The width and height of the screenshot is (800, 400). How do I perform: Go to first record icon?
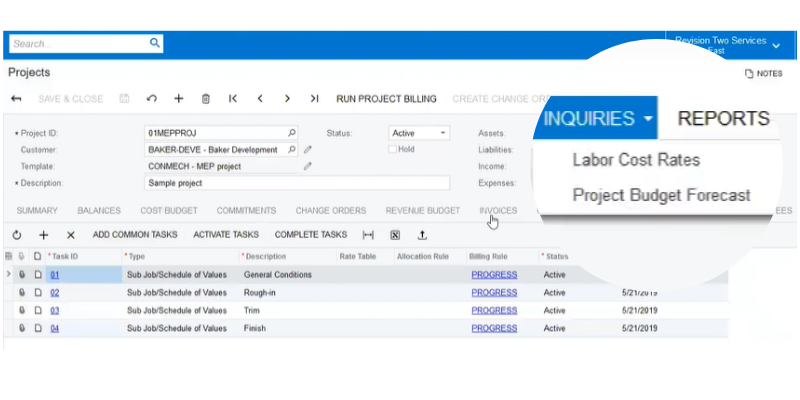[233, 99]
